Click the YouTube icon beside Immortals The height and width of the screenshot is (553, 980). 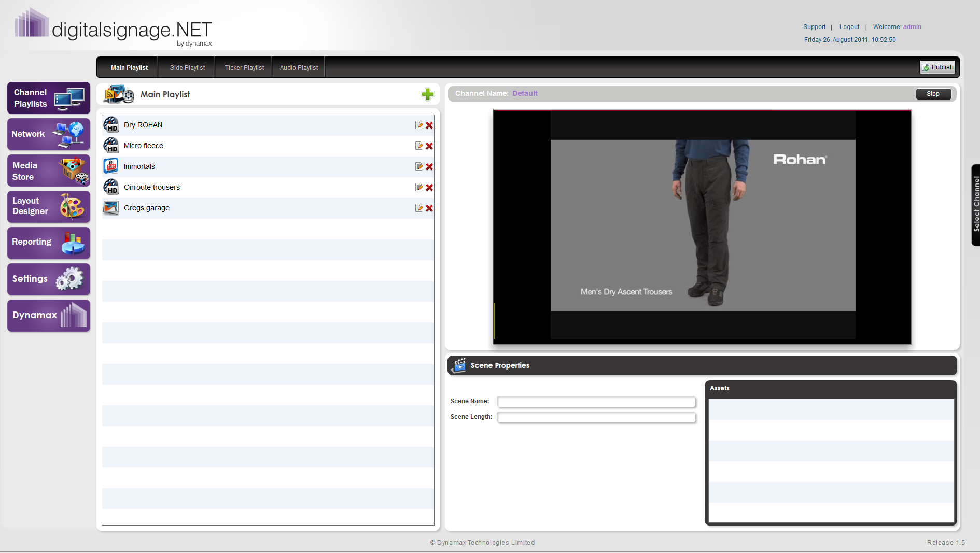pyautogui.click(x=111, y=166)
